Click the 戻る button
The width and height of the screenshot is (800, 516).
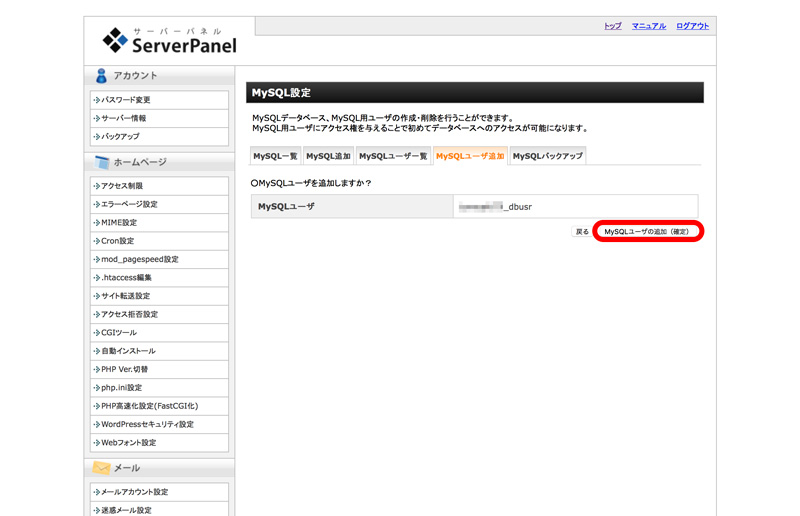point(582,232)
